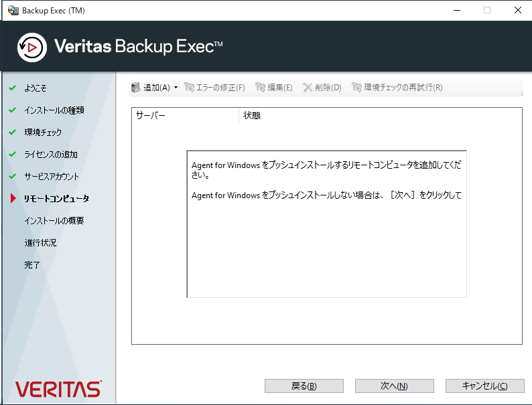
Task: Click the green checkmark beside インストールの種類
Action: tap(13, 110)
